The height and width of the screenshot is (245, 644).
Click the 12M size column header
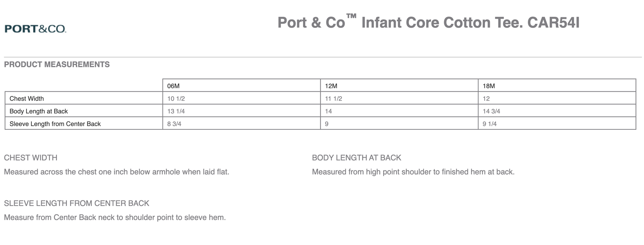pyautogui.click(x=331, y=86)
